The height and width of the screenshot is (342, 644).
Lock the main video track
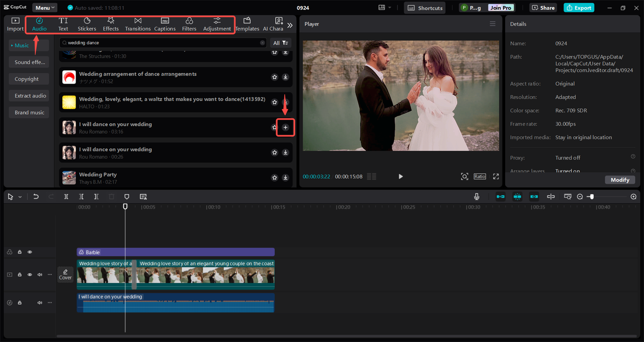(20, 275)
